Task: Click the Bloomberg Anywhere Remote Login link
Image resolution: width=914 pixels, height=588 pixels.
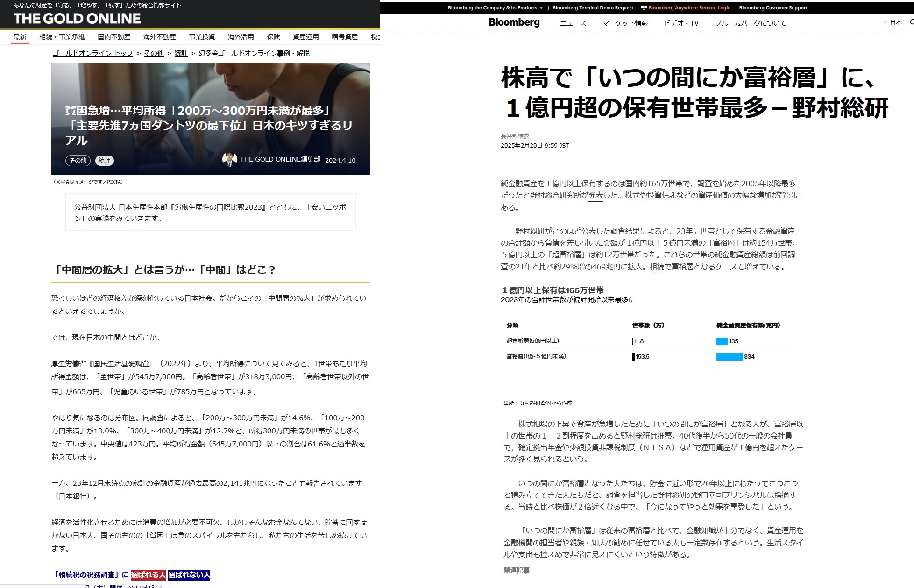Action: [x=688, y=8]
